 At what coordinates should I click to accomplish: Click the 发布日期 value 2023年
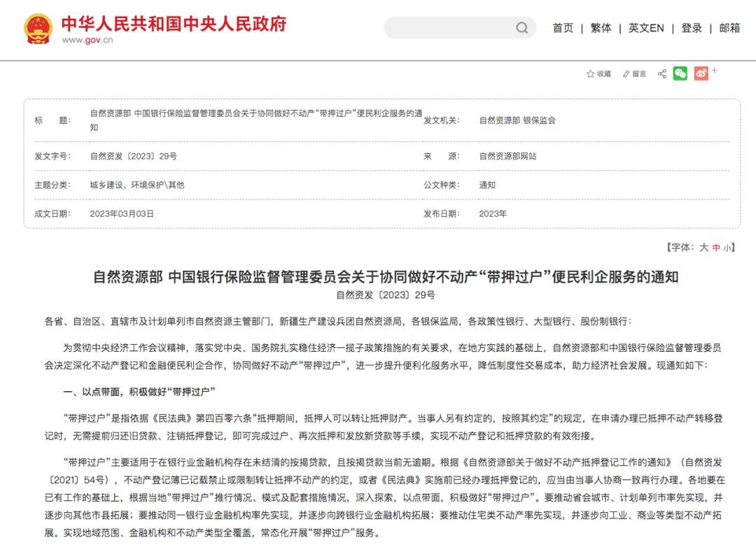(x=493, y=214)
